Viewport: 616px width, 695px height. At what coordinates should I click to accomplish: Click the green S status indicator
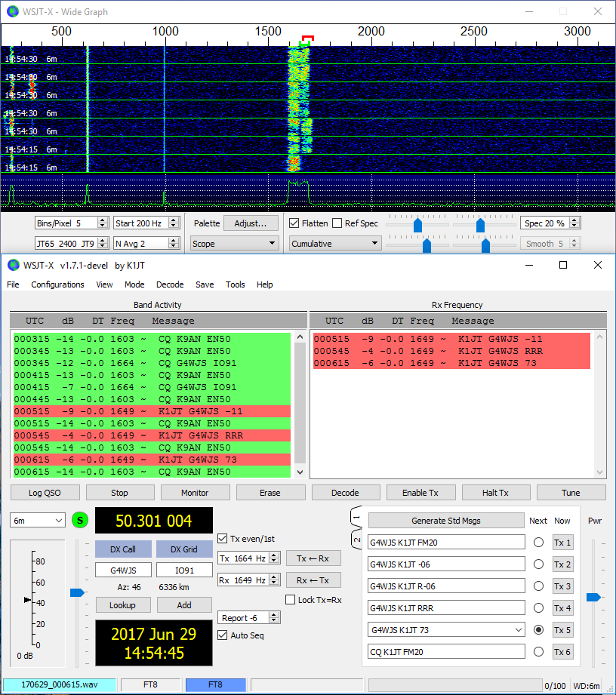point(80,521)
